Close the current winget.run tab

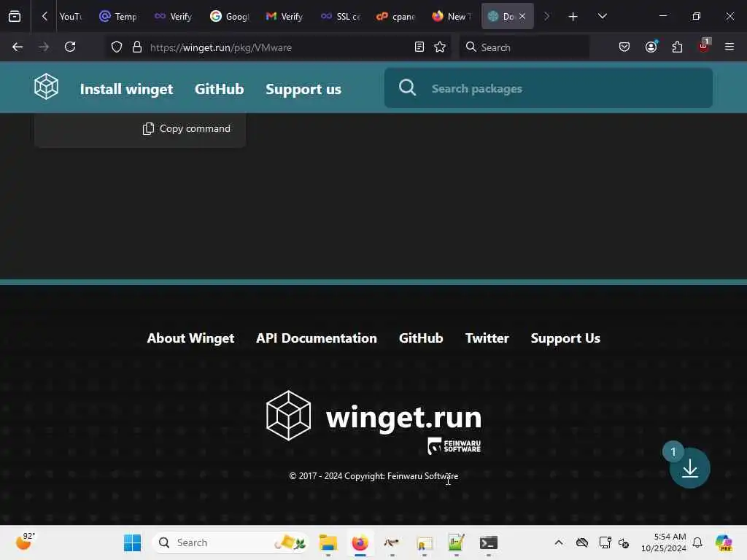click(x=522, y=16)
